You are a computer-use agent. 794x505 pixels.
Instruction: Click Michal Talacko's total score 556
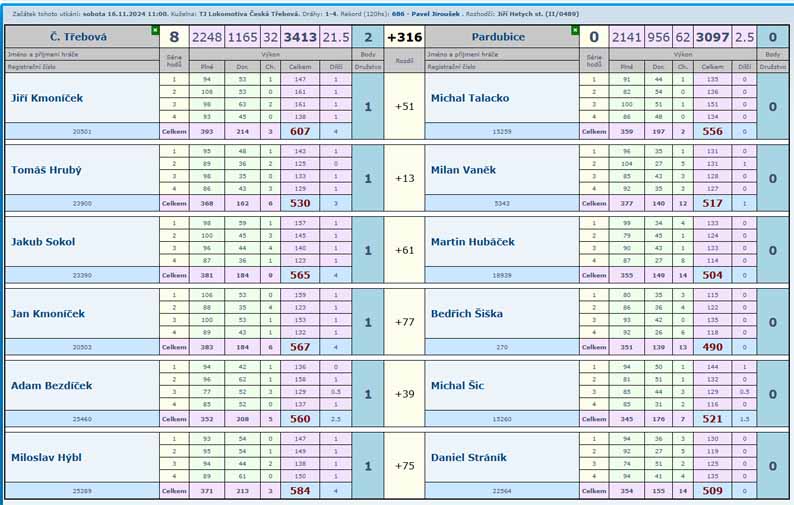[x=712, y=131]
